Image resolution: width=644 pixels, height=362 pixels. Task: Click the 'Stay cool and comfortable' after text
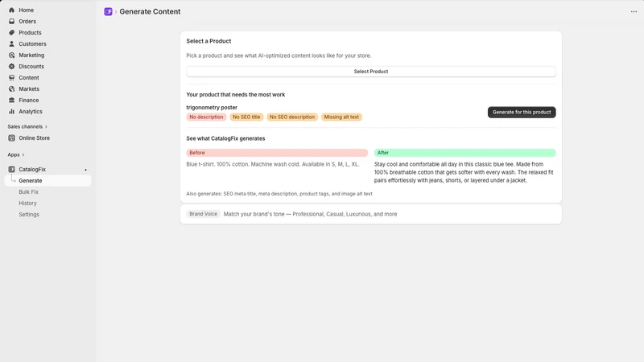(x=464, y=172)
